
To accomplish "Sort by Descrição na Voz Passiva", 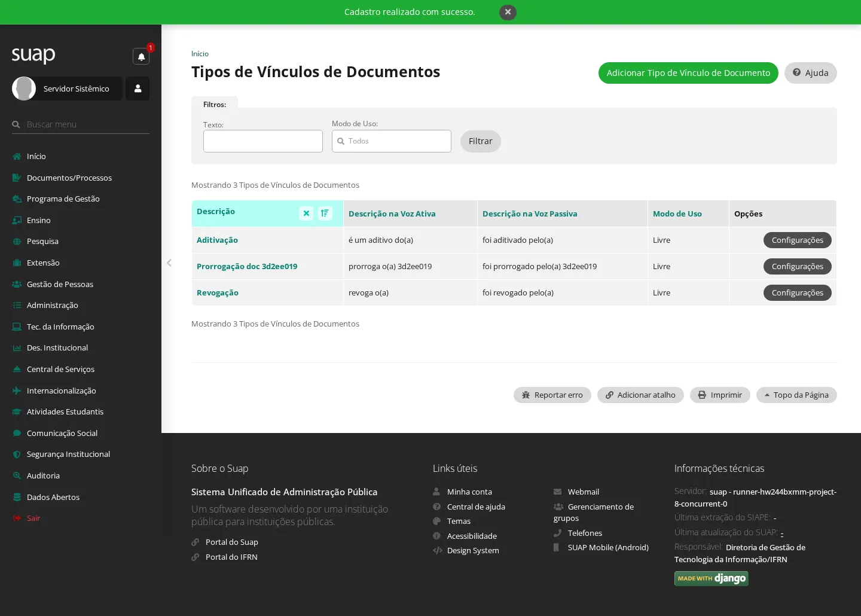I will [530, 214].
